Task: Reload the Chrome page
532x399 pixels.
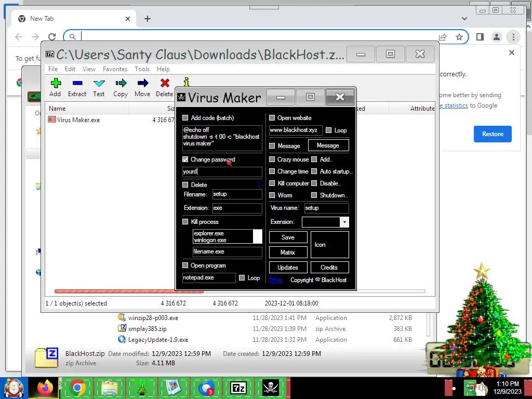Action: [x=52, y=37]
